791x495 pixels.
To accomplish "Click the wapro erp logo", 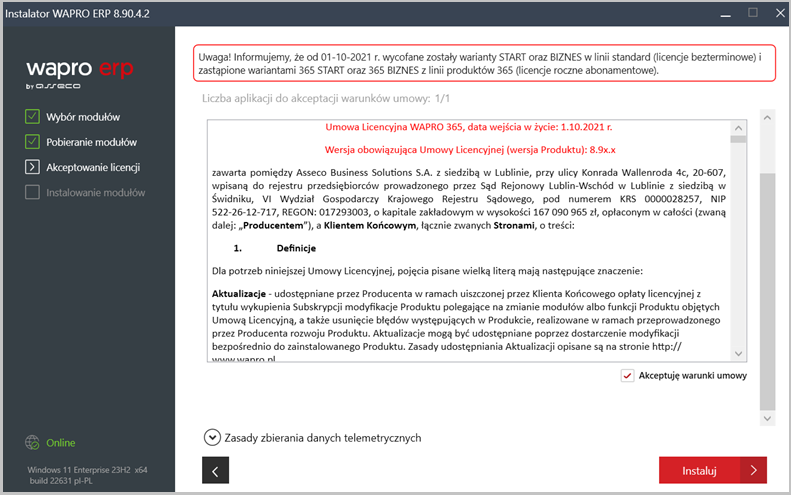I will point(80,74).
